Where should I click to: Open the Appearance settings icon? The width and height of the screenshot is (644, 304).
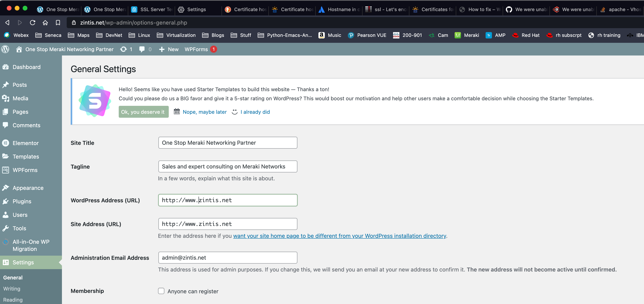6,187
